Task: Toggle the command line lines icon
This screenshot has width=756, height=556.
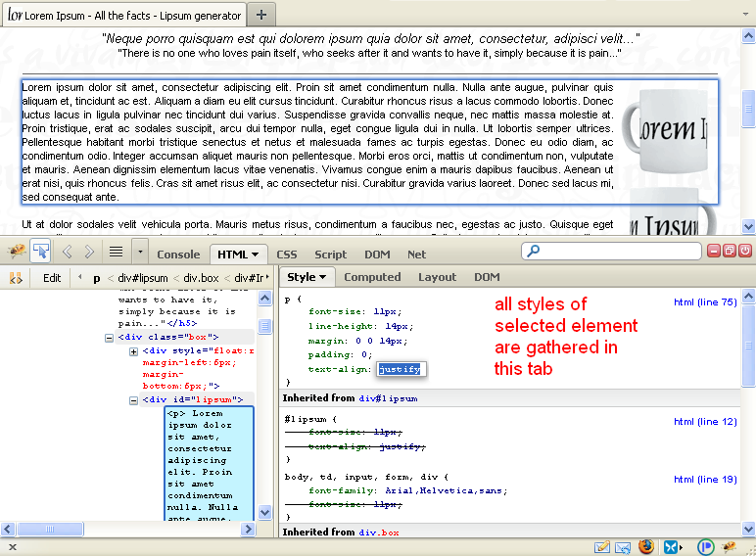Action: pyautogui.click(x=116, y=251)
